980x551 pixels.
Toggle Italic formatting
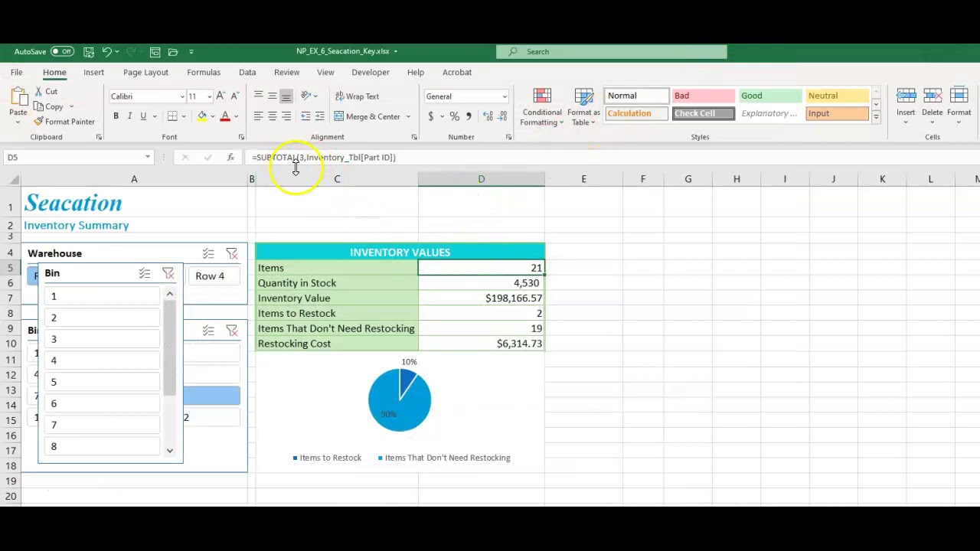(x=129, y=116)
